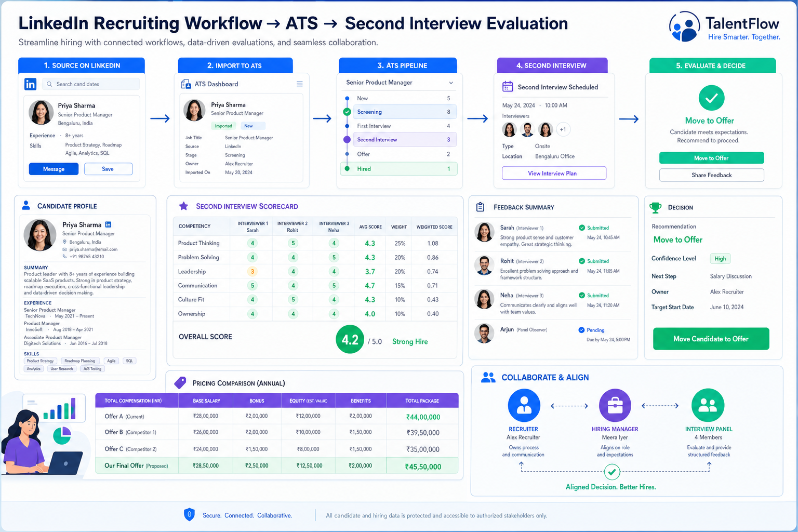This screenshot has height=532, width=798.
Task: Click the green checkmark above Move to Offer
Action: (712, 98)
